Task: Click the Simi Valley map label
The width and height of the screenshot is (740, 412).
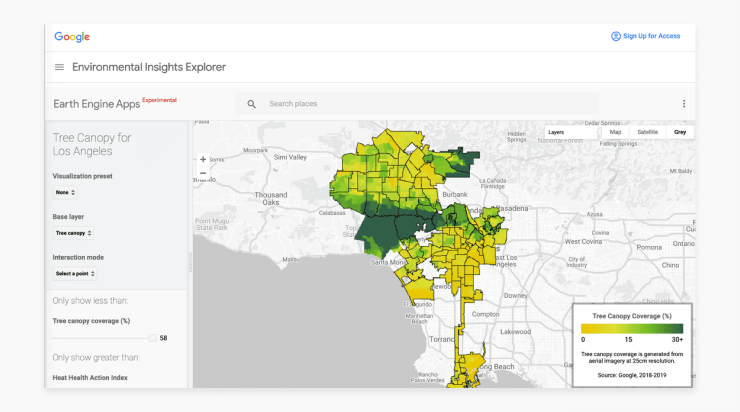Action: point(290,157)
